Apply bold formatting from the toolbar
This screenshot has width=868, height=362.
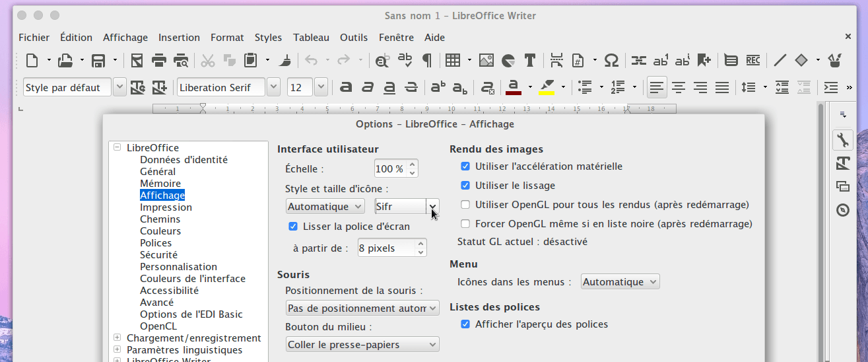pyautogui.click(x=346, y=87)
